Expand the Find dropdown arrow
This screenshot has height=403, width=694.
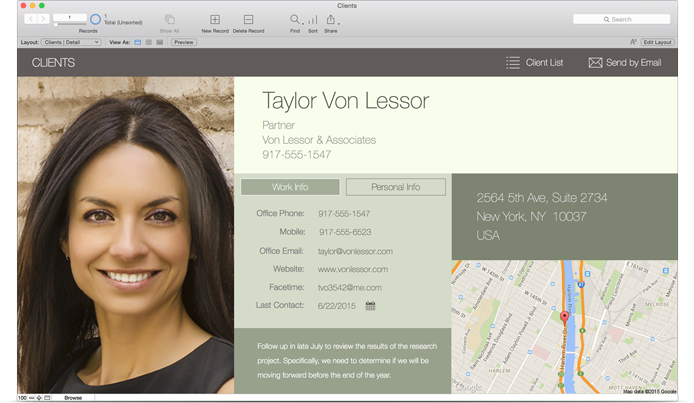tap(302, 23)
